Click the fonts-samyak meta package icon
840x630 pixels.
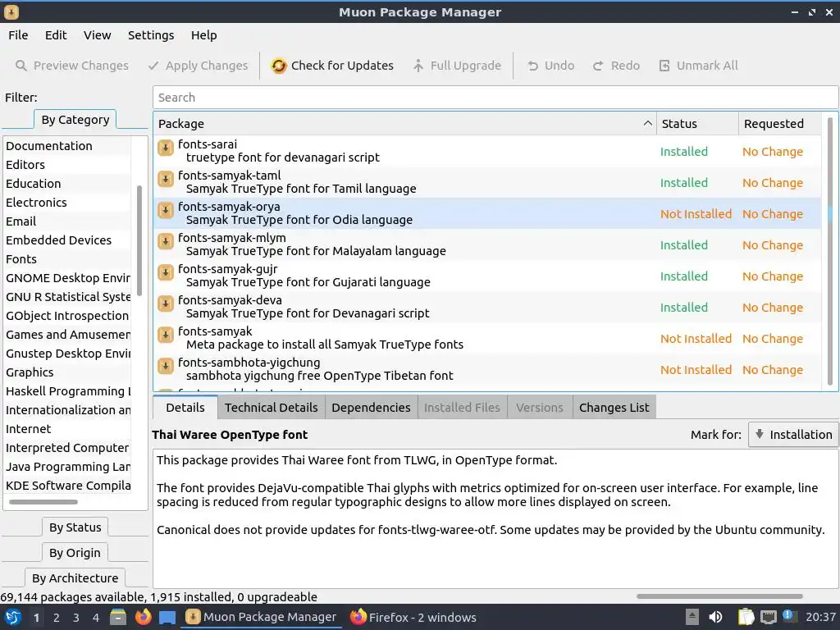pyautogui.click(x=166, y=335)
